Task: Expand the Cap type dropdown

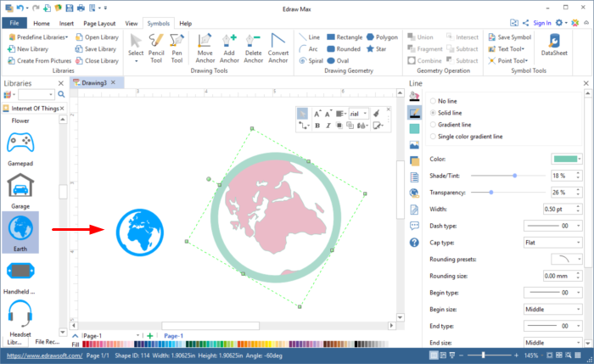Action: tap(552, 242)
